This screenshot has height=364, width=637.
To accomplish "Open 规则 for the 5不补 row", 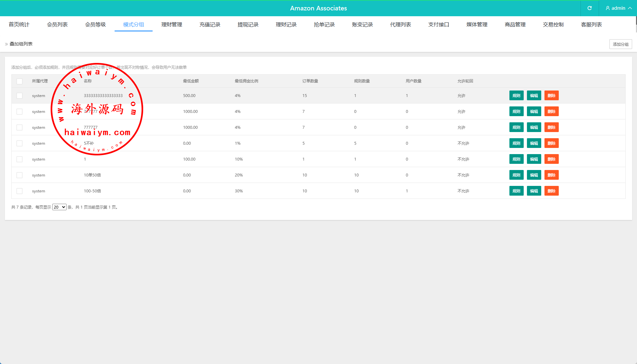I will (516, 143).
